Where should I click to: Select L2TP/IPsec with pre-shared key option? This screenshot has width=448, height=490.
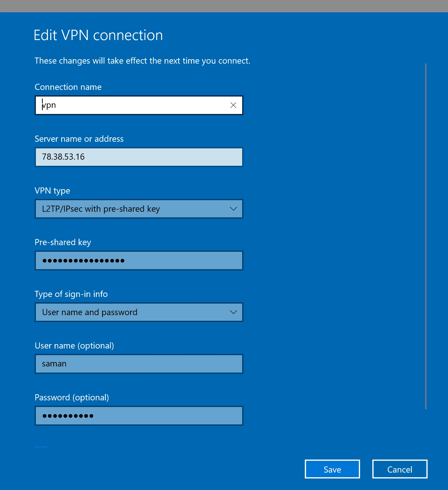[x=100, y=209]
